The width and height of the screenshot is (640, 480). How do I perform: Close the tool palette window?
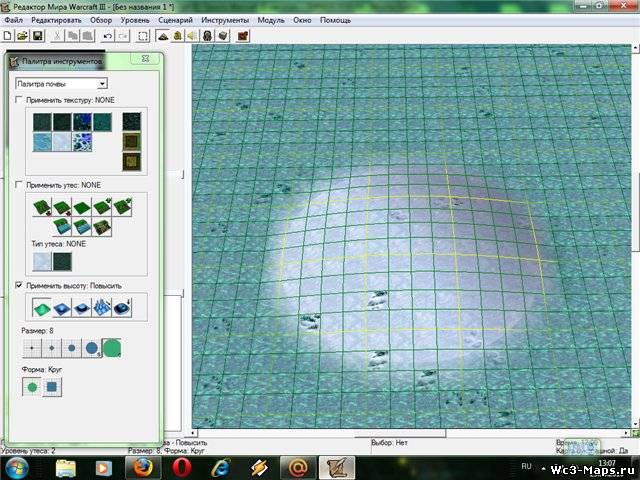147,60
